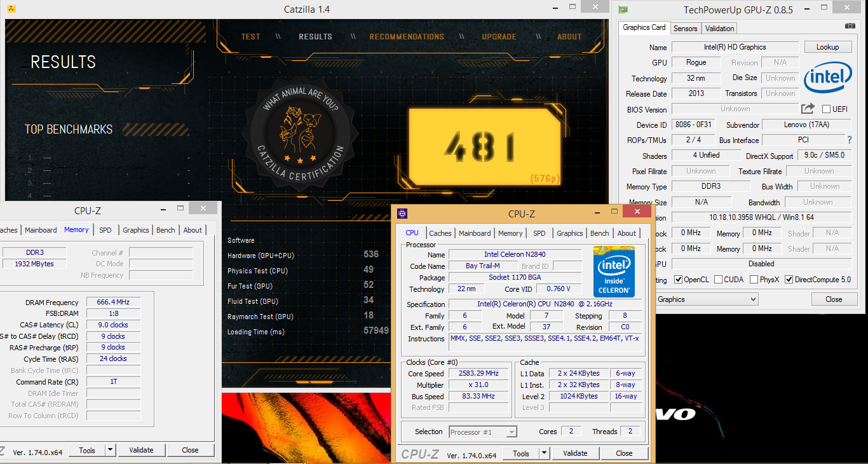Click the 1932 MBytes memory size value
Viewport: 868px width, 464px height.
click(34, 264)
